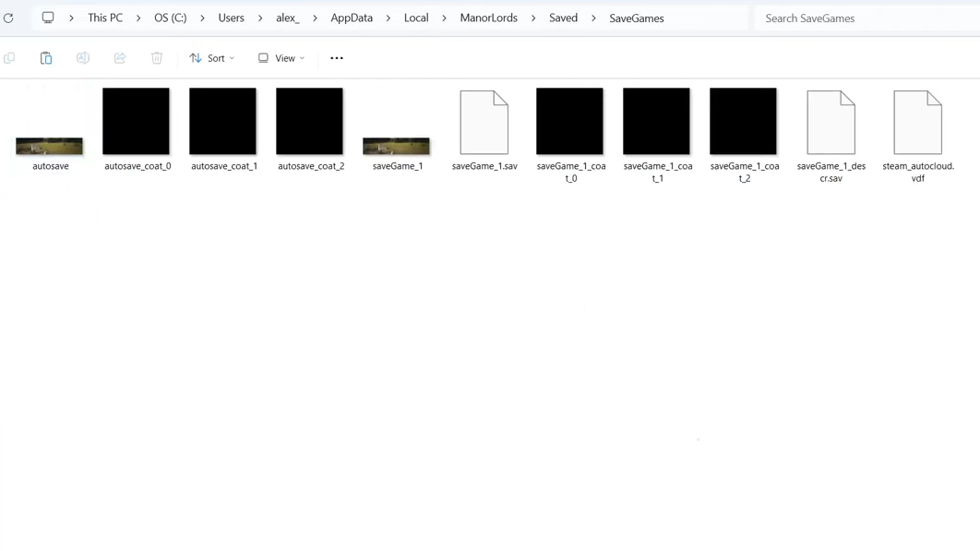Open the See more ellipsis menu
This screenshot has height=551, width=980.
click(x=336, y=57)
